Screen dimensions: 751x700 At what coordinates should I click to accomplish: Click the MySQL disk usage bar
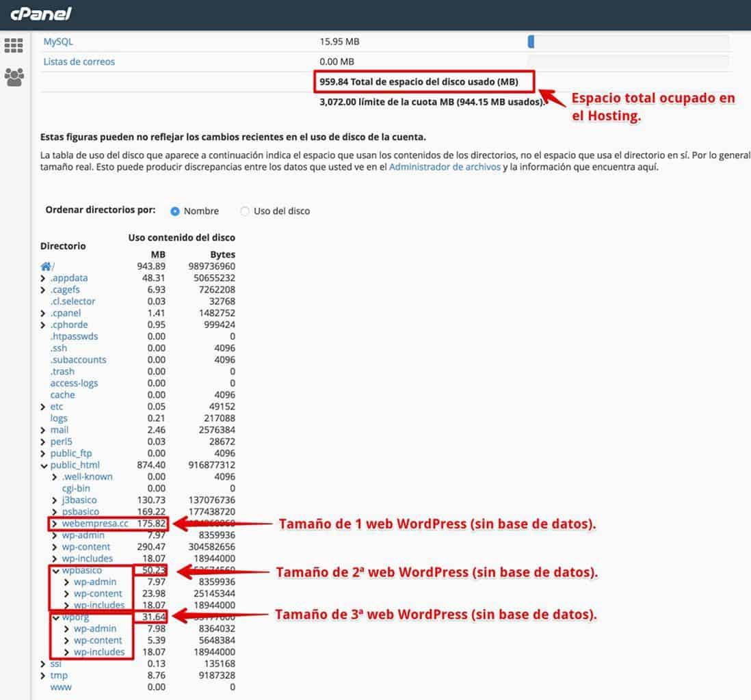628,42
